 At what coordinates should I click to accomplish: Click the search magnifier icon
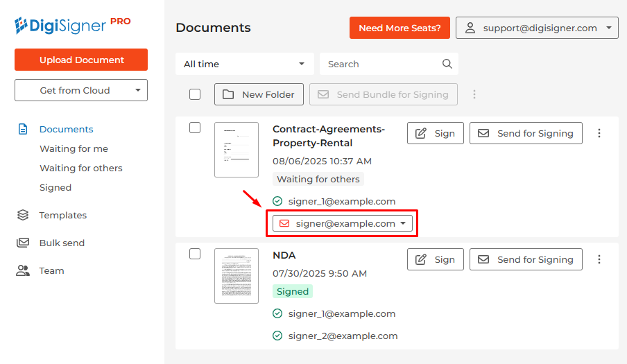click(x=447, y=64)
